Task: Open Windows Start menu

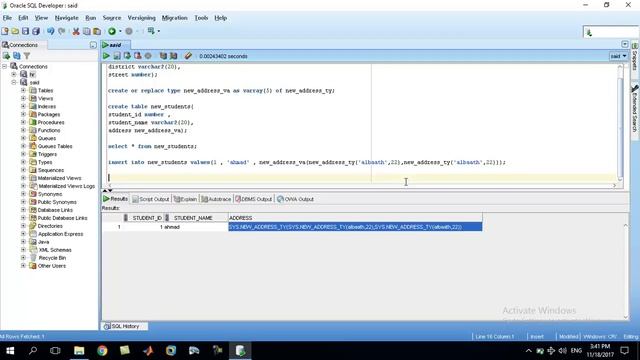Action: coord(10,351)
